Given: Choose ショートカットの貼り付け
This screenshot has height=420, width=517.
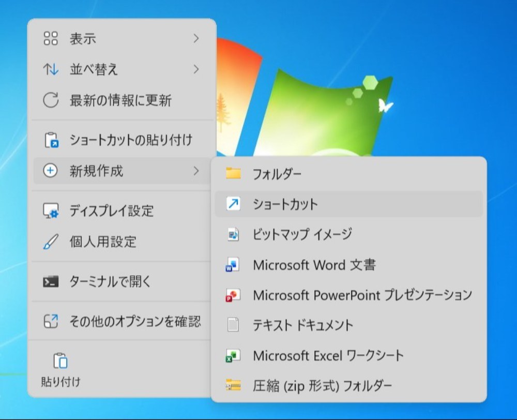Looking at the screenshot, I should 121,140.
